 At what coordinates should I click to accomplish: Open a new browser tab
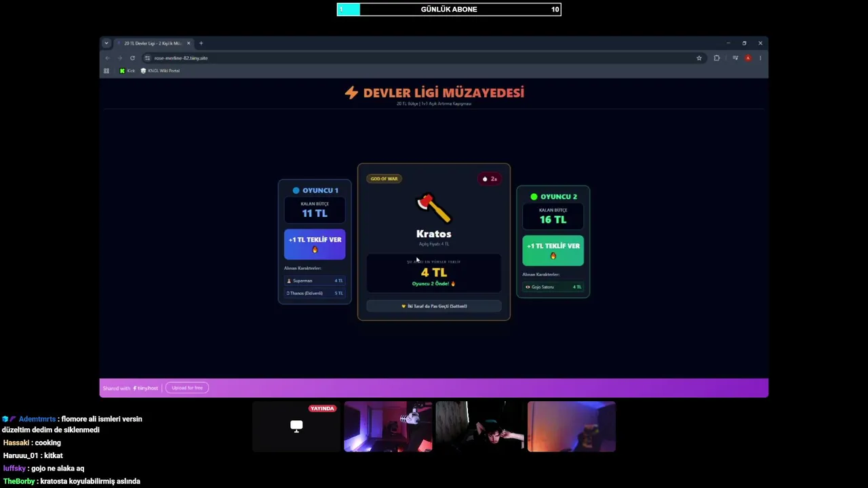point(201,43)
